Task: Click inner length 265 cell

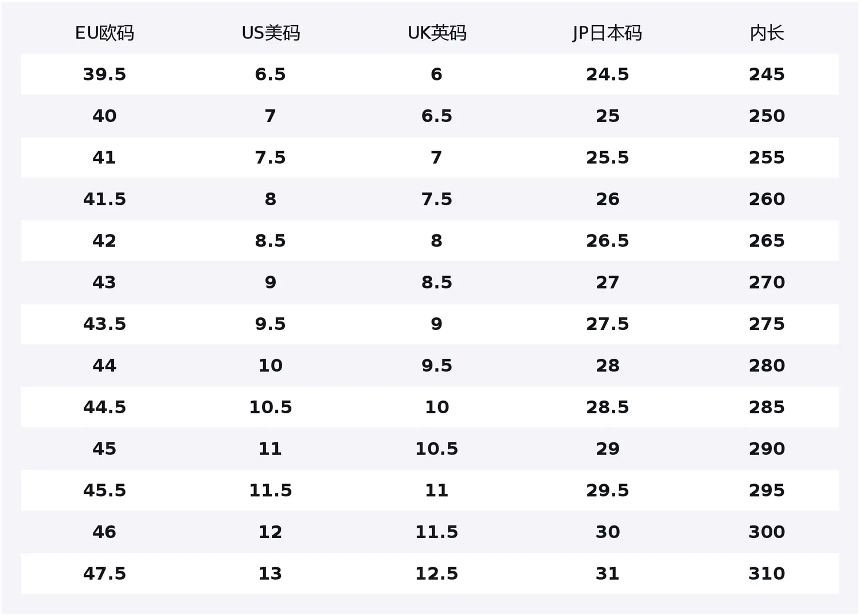Action: point(767,241)
